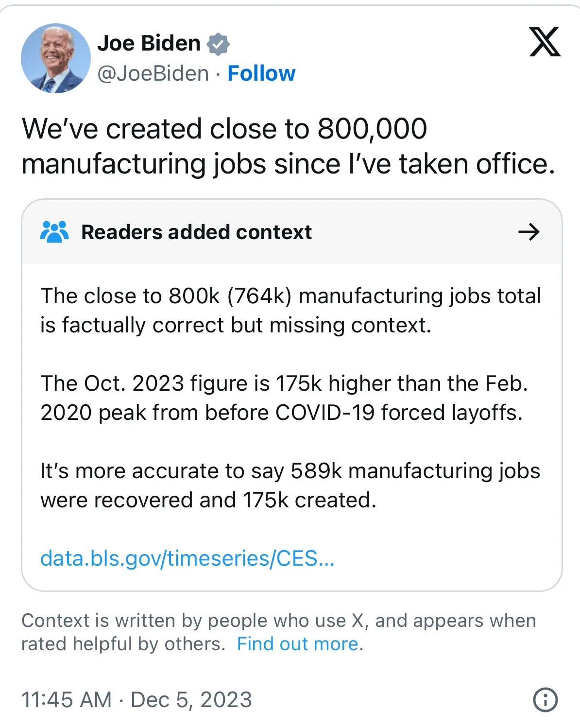Open the @JoeBiden handle link
The image size is (580, 728).
pyautogui.click(x=153, y=74)
